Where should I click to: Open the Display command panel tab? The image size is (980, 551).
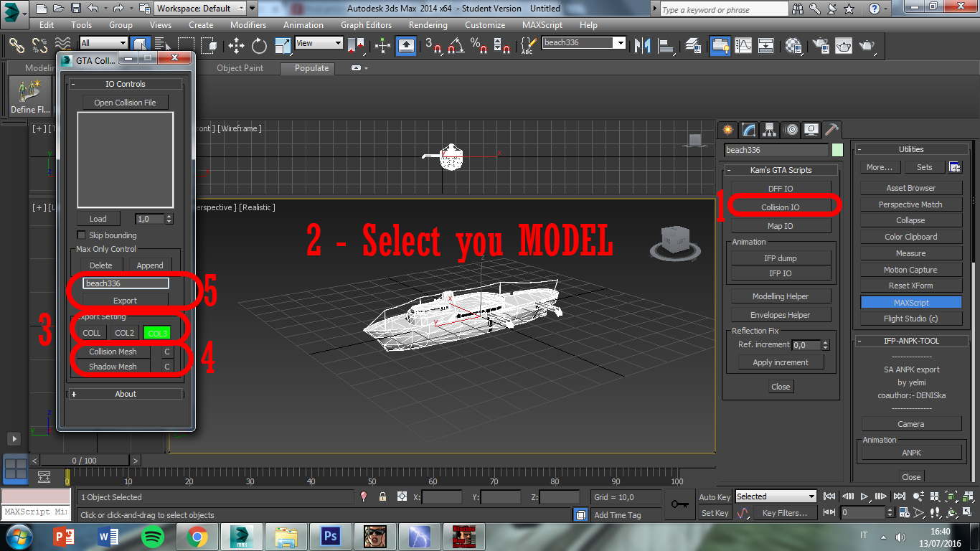tap(811, 130)
